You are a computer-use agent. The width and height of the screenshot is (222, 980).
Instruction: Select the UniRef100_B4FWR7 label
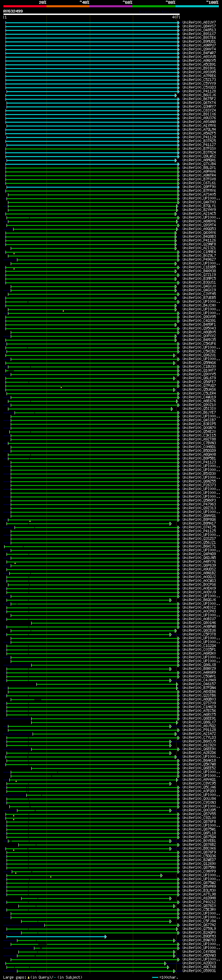point(199,53)
